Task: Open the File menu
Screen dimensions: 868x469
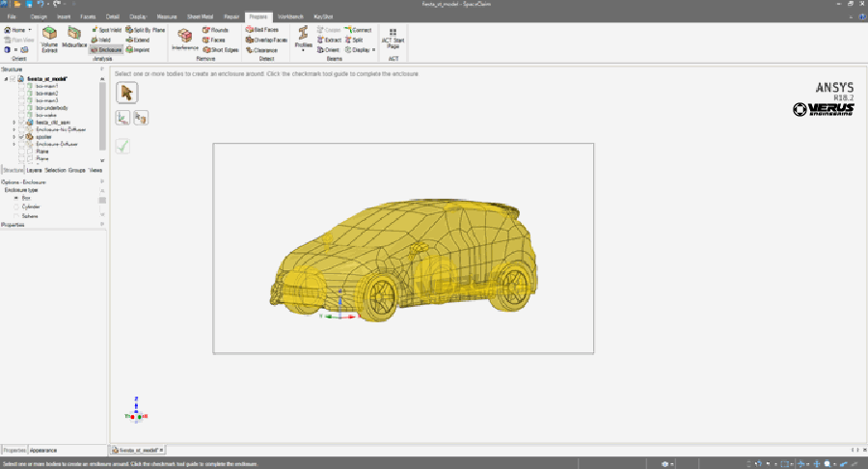Action: coord(11,17)
